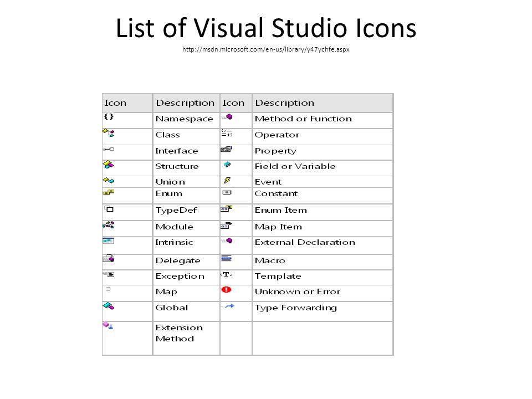Click the Intrinsic icon

pos(109,241)
